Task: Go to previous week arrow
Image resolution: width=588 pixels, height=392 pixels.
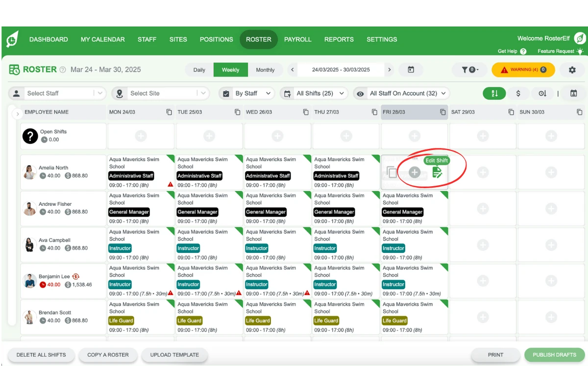Action: [293, 70]
